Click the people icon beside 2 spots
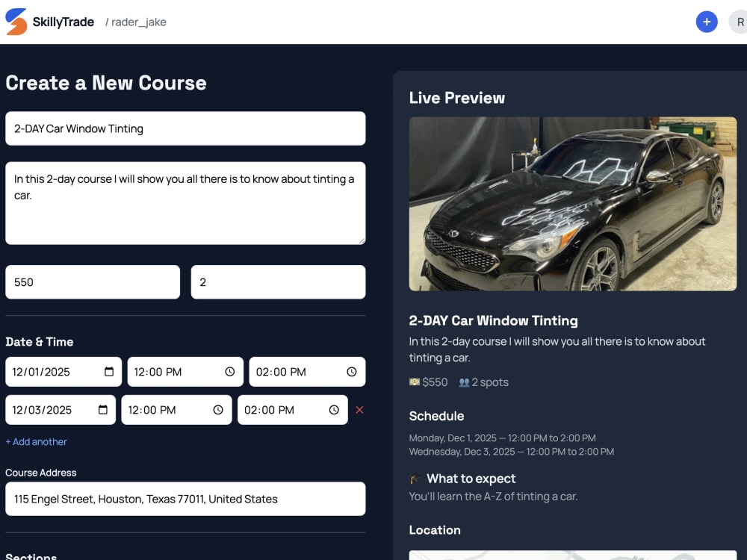The width and height of the screenshot is (747, 560). [x=464, y=382]
